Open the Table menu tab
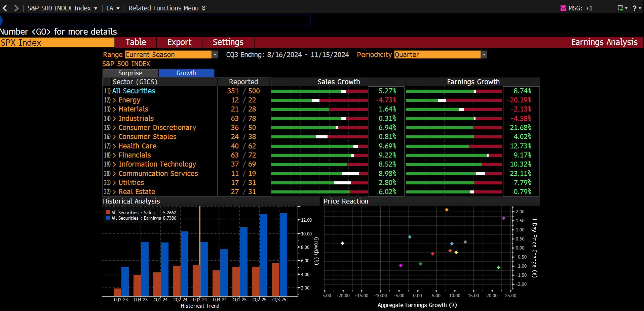This screenshot has width=644, height=311. 136,42
